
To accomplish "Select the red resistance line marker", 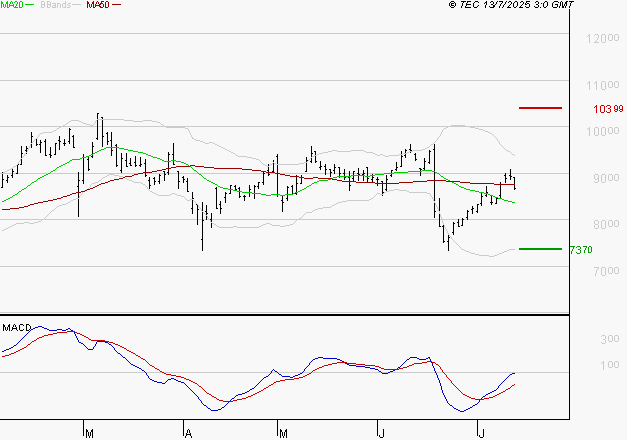I will click(540, 107).
